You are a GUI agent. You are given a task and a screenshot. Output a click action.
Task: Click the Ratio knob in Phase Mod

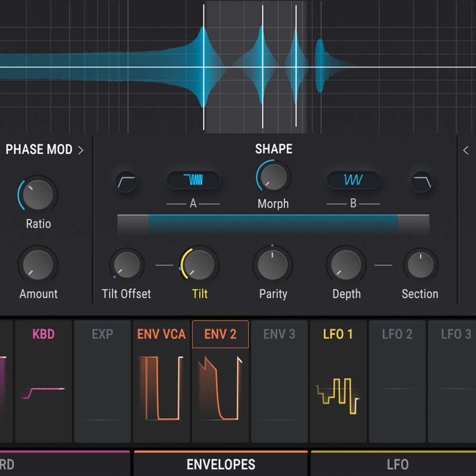[x=38, y=195]
